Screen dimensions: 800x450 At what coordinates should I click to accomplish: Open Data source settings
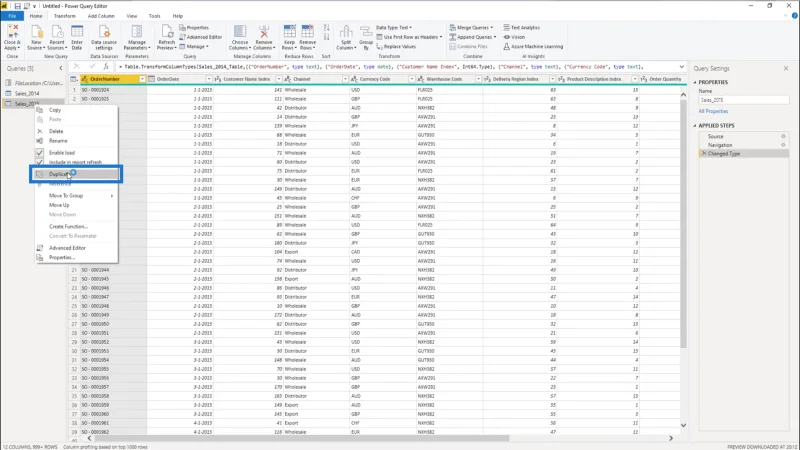coord(104,37)
